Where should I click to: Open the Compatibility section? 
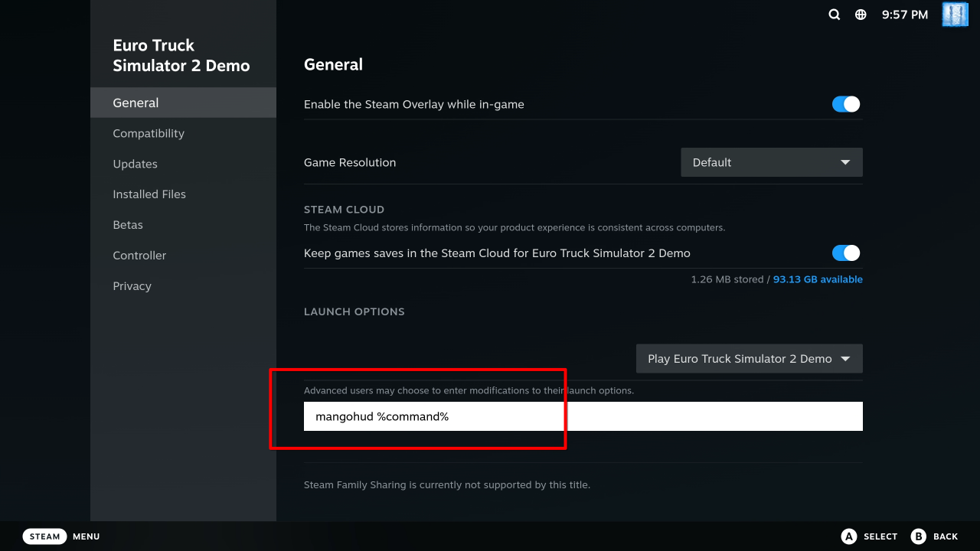tap(183, 133)
